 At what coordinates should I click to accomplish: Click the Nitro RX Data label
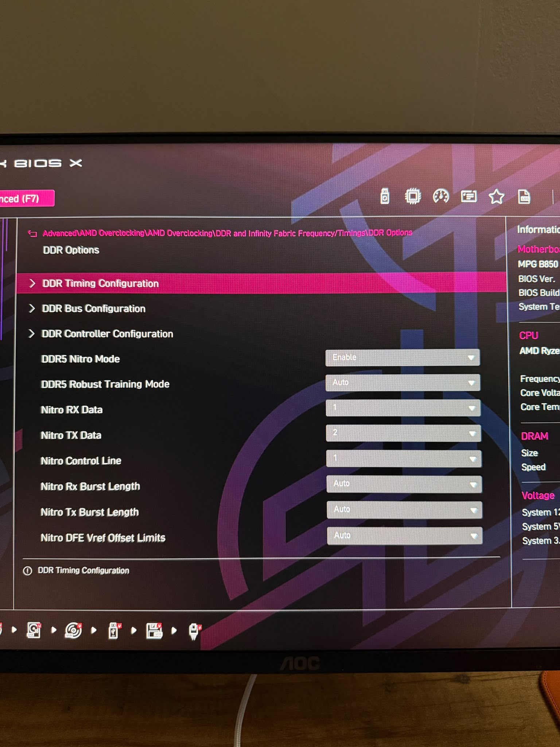tap(71, 410)
